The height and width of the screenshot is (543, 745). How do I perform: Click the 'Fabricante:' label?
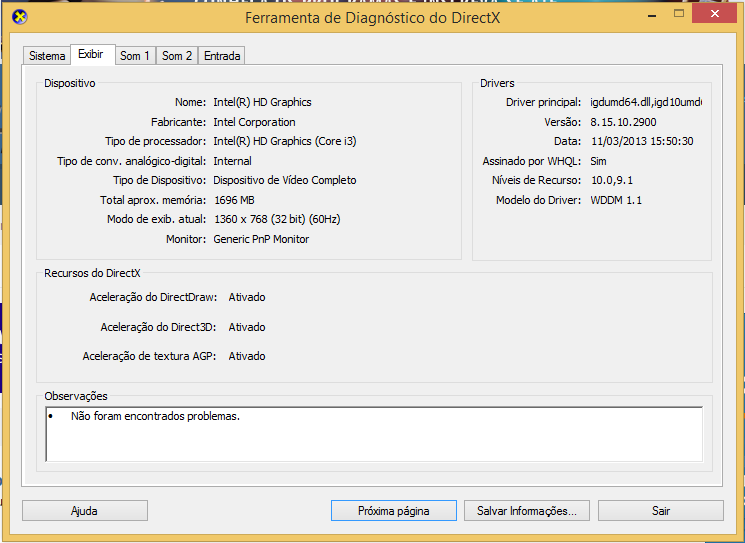[x=179, y=122]
